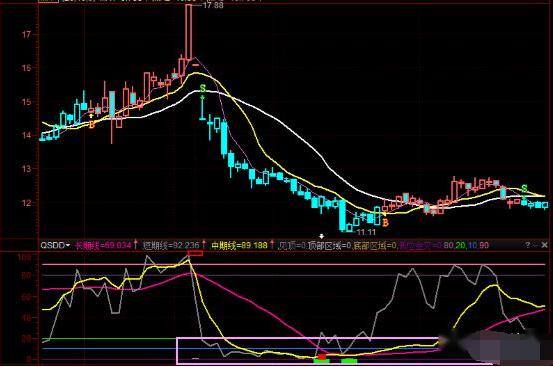Close the QSDD indicator panel
Viewport: 553px width, 367px height.
[x=545, y=245]
